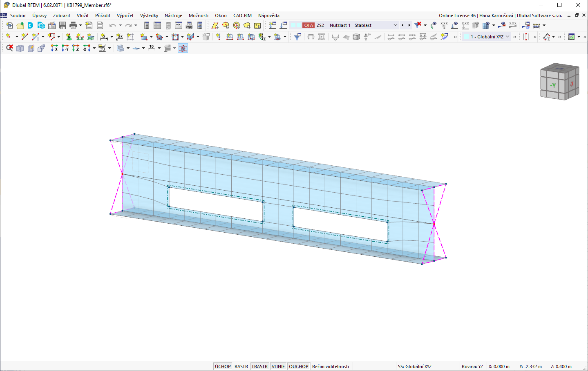Click the view in -Y direction icon

(65, 48)
